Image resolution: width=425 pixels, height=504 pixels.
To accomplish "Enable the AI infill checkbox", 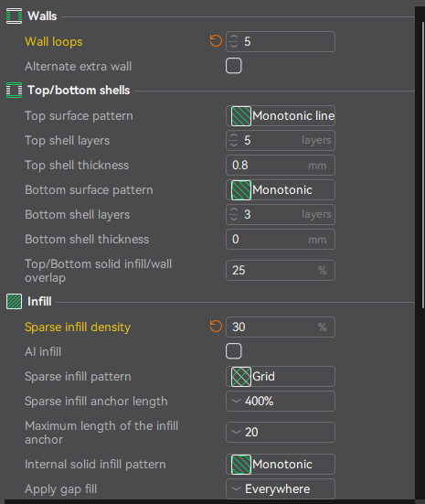I will click(x=234, y=351).
